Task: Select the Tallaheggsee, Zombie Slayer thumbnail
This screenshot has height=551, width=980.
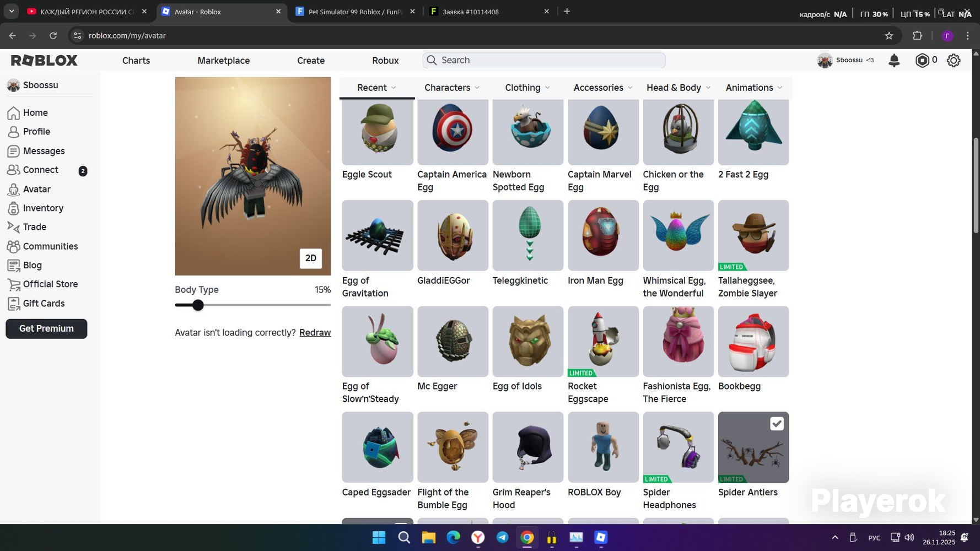Action: click(753, 235)
